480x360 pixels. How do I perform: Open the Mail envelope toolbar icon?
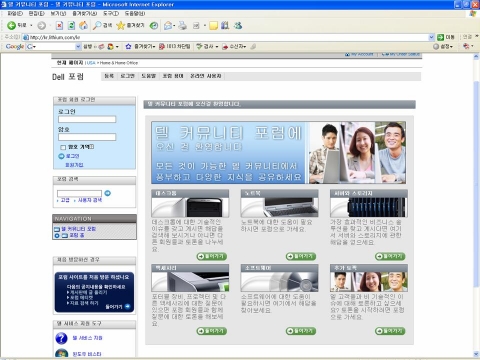[168, 25]
